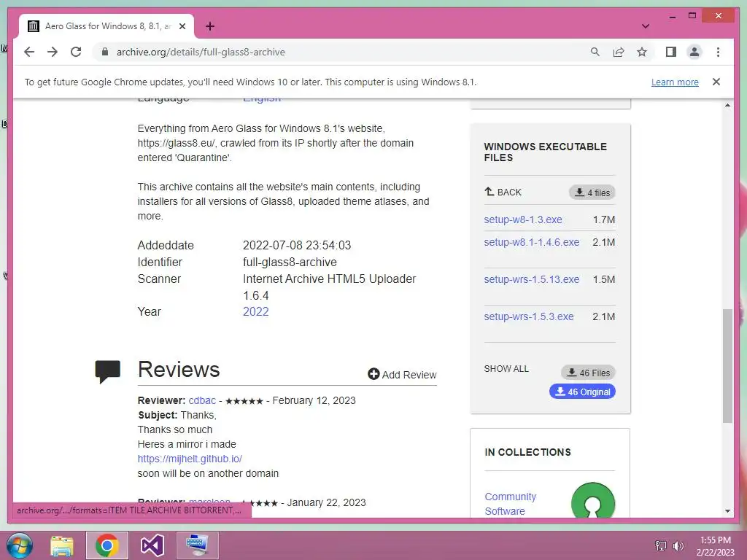Screen dimensions: 747x560
Task: Click the page scrollbar thumb
Action: [x=727, y=366]
